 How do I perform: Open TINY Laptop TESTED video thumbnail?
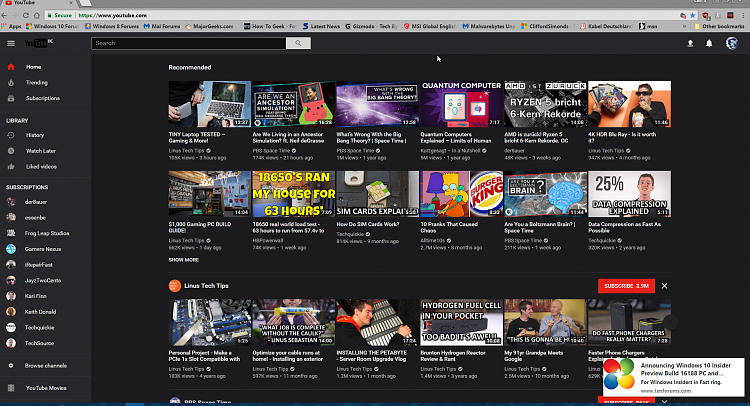[x=210, y=104]
